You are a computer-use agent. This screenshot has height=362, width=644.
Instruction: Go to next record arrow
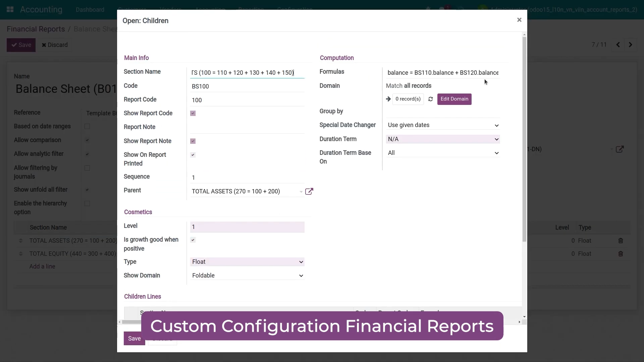coord(630,45)
